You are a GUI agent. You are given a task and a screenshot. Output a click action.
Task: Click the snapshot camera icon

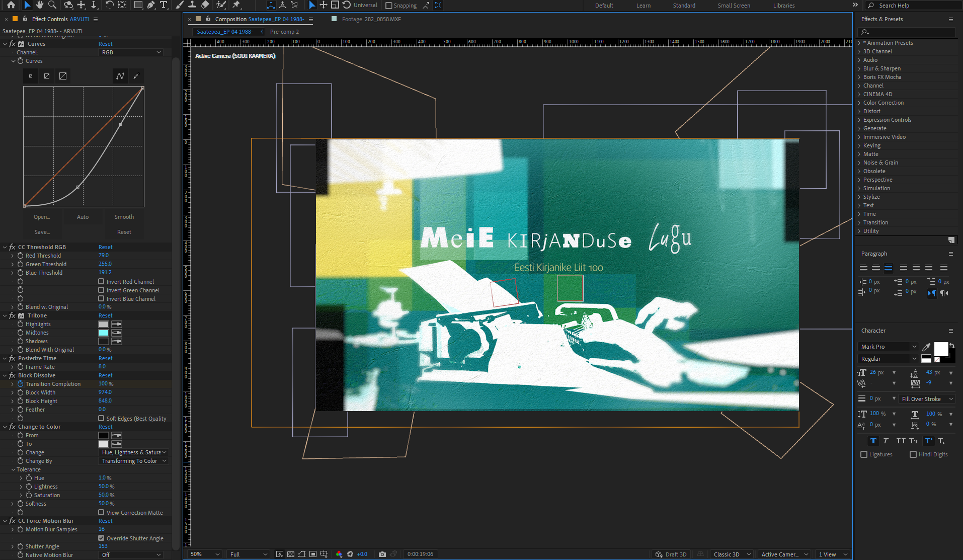(382, 554)
